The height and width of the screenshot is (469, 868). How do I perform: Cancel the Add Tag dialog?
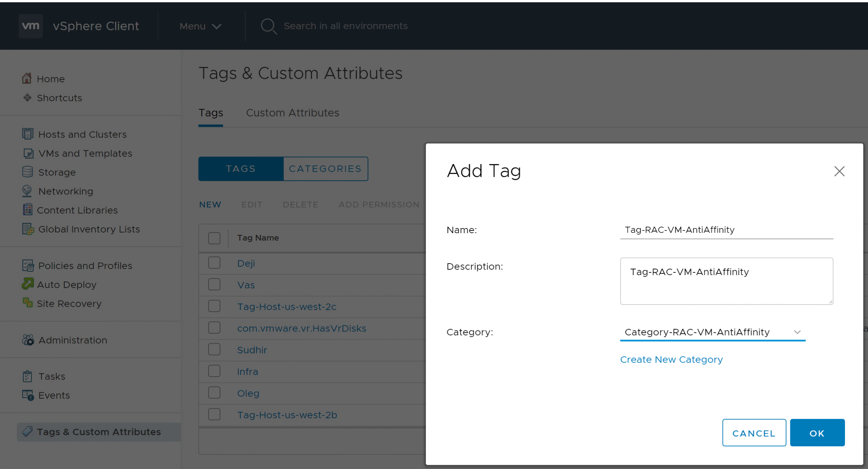[x=754, y=433]
